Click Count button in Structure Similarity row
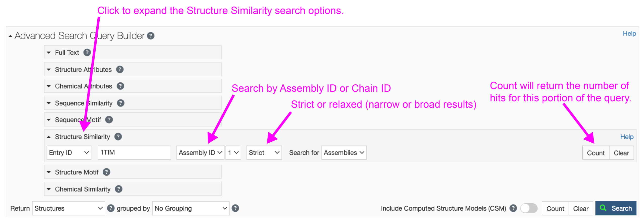644x223 pixels. (595, 153)
